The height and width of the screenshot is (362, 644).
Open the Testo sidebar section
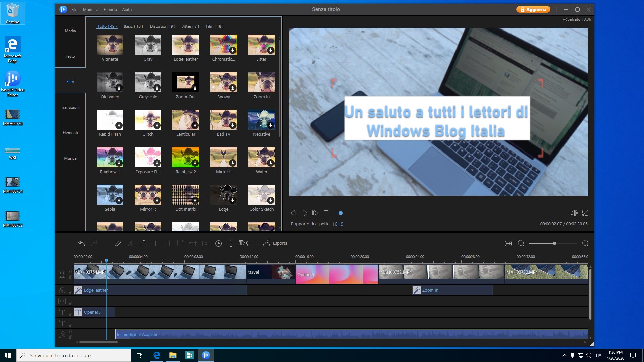pos(70,56)
